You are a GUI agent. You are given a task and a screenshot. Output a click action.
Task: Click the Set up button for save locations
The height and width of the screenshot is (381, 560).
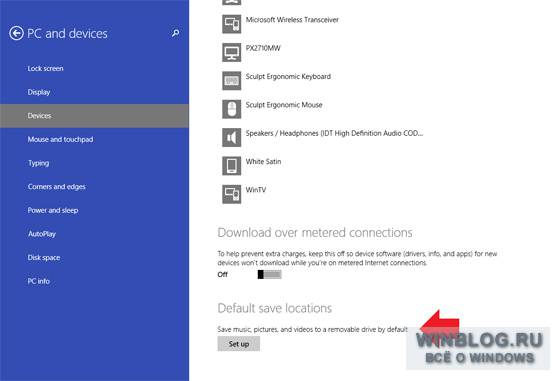point(239,344)
